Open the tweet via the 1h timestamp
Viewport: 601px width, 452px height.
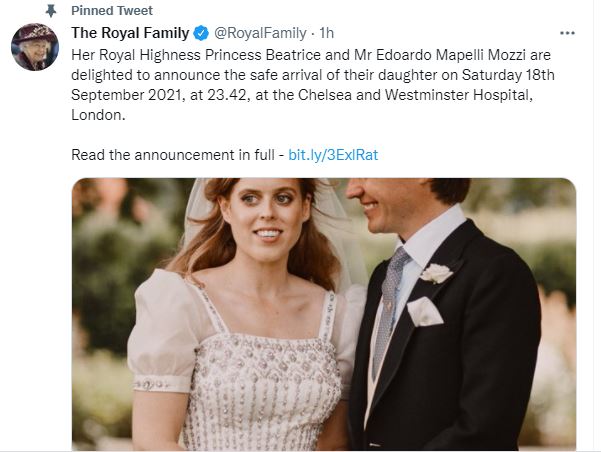click(x=327, y=34)
